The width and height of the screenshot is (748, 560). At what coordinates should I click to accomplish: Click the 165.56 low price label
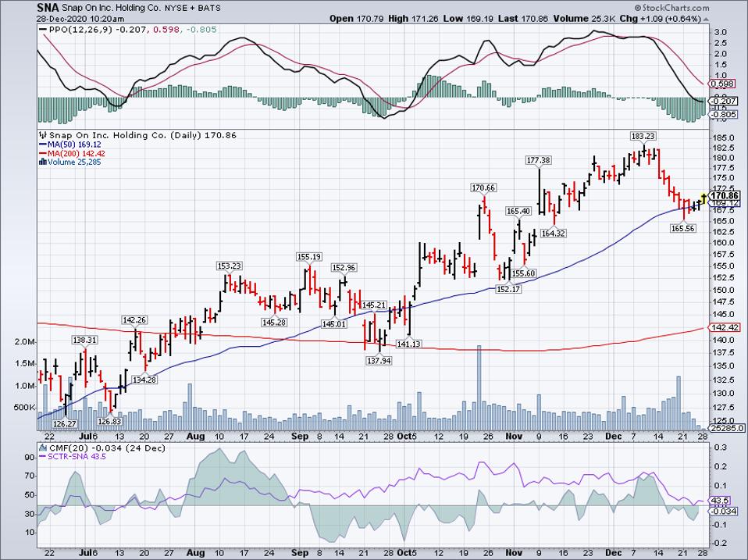[x=683, y=229]
